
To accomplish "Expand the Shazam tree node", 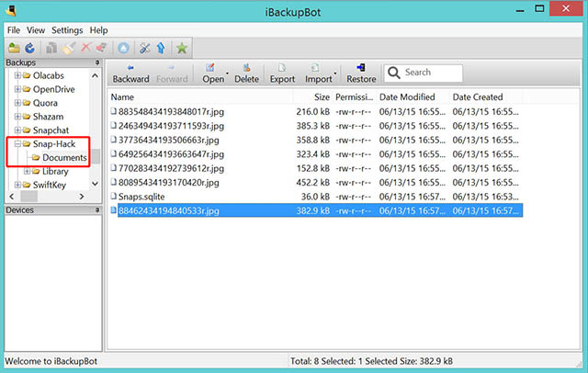I will pyautogui.click(x=17, y=117).
